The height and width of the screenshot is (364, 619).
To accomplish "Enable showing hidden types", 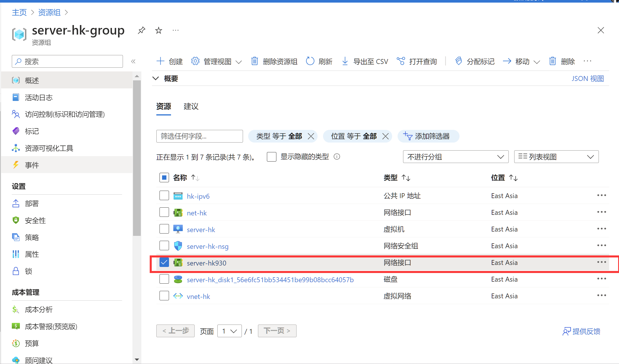I will pyautogui.click(x=271, y=157).
